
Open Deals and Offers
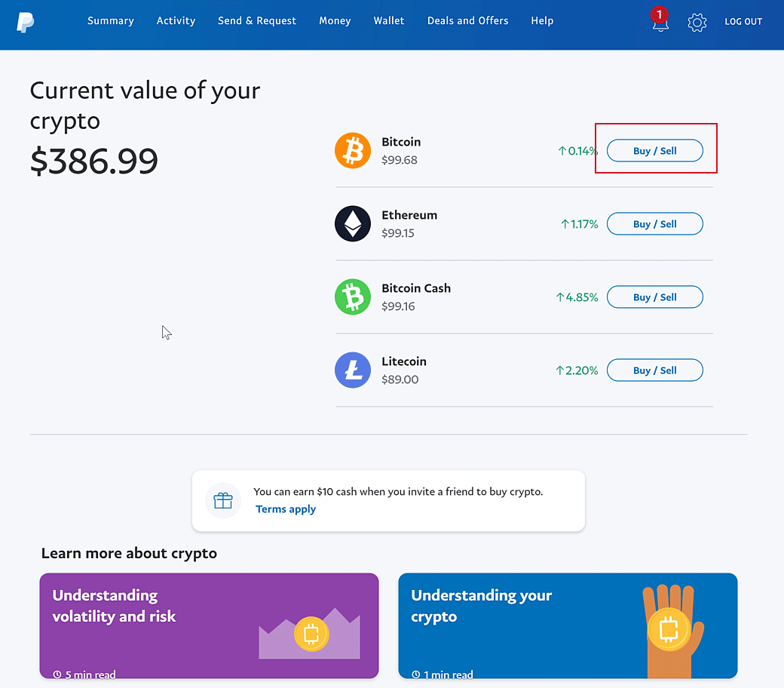467,20
